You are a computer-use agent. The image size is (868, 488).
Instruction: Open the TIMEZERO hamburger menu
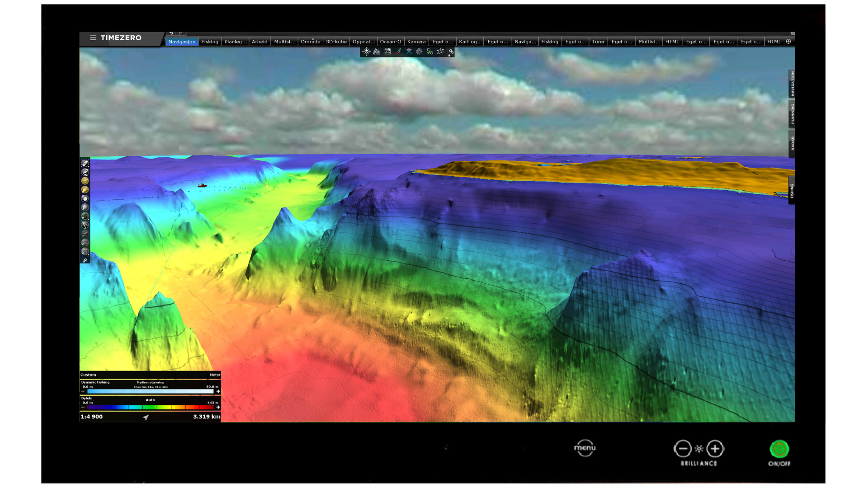point(93,38)
